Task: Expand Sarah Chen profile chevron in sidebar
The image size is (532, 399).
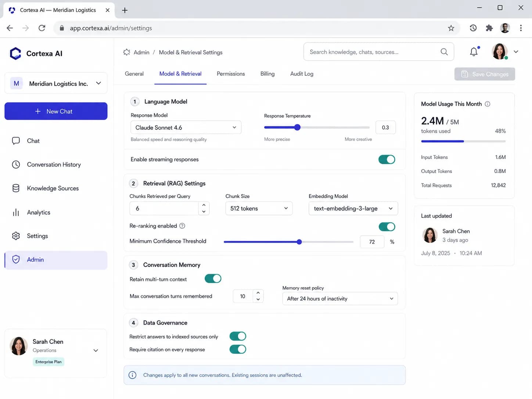Action: (x=96, y=351)
